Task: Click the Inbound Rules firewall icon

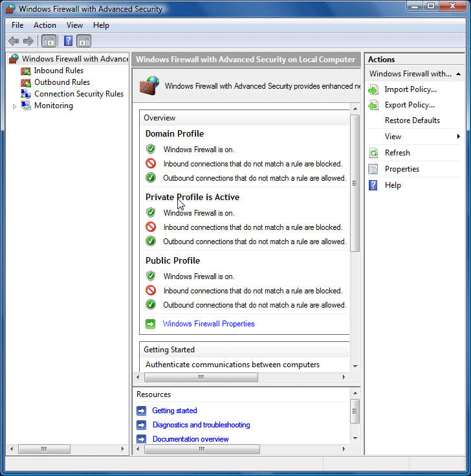Action: [26, 71]
